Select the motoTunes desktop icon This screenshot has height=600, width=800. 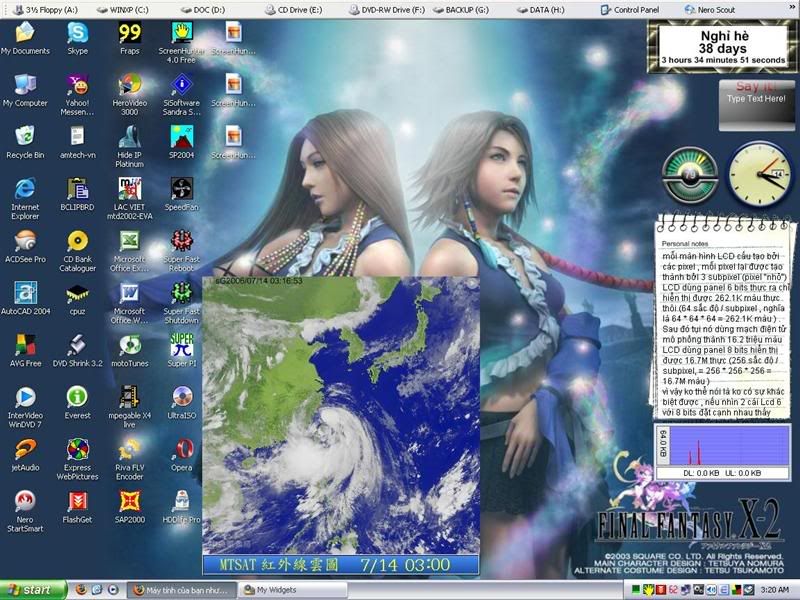pyautogui.click(x=130, y=351)
